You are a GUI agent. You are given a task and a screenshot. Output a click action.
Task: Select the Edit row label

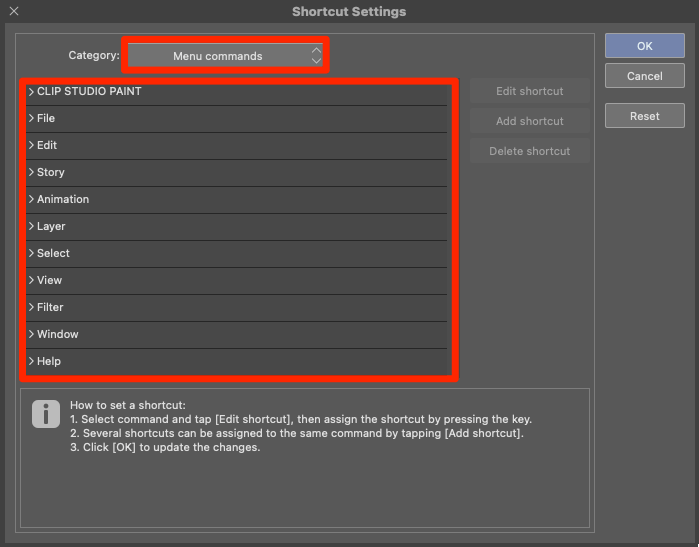(47, 145)
